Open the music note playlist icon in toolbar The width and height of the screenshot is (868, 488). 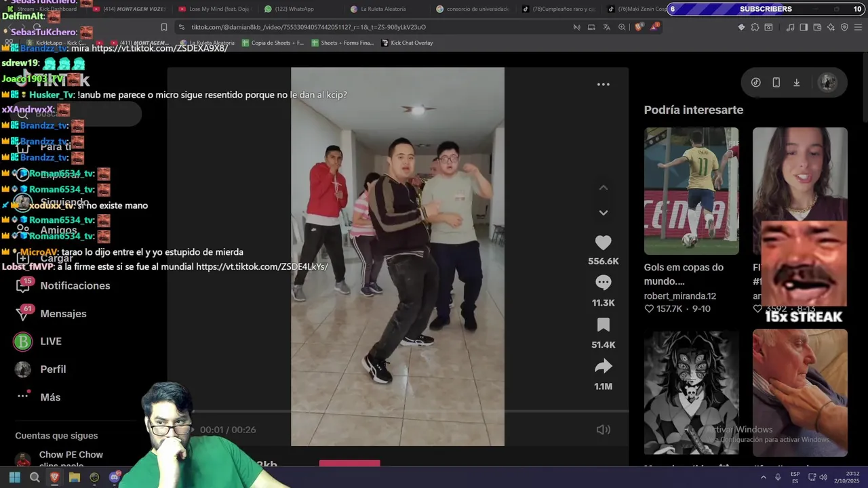(x=790, y=27)
